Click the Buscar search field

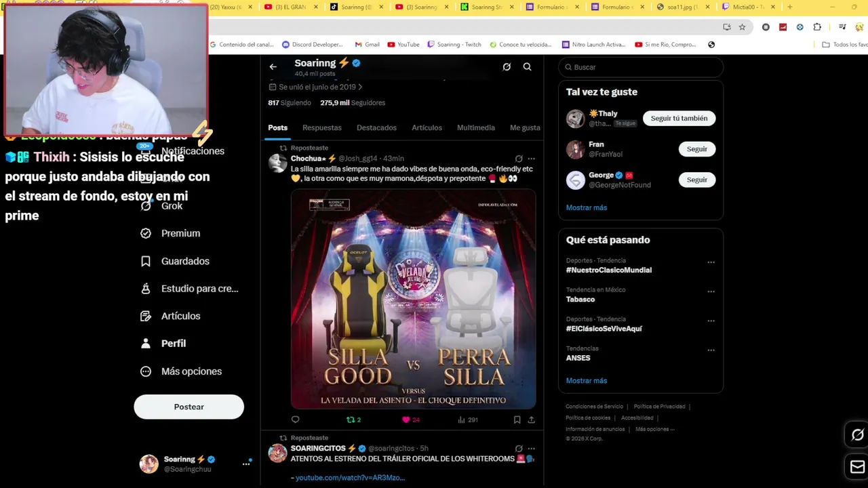point(641,67)
